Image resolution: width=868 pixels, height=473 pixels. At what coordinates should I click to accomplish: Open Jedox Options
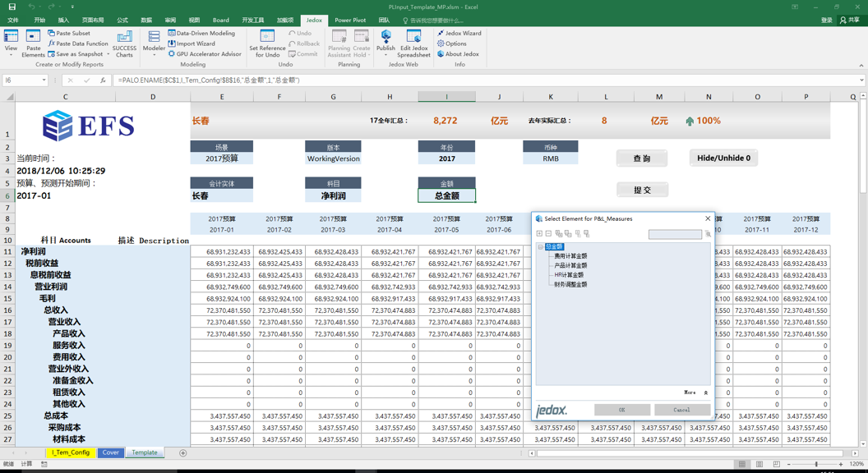[452, 44]
